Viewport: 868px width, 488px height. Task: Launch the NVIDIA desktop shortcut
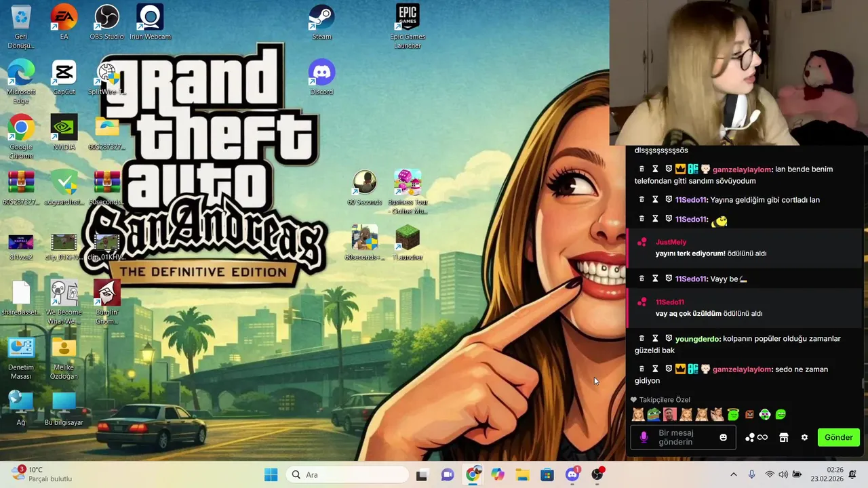tap(64, 133)
